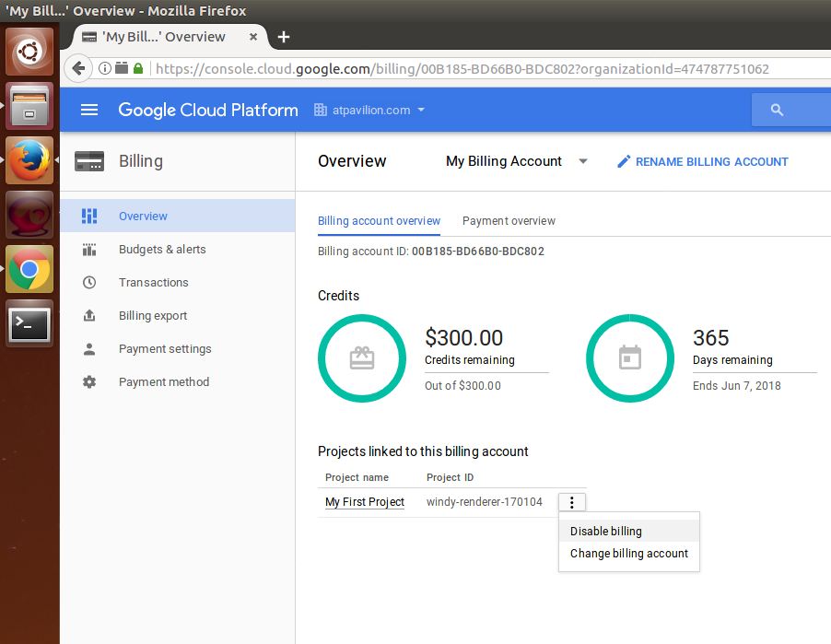This screenshot has height=644, width=831.
Task: Select Change billing account from the menu
Action: (x=629, y=554)
